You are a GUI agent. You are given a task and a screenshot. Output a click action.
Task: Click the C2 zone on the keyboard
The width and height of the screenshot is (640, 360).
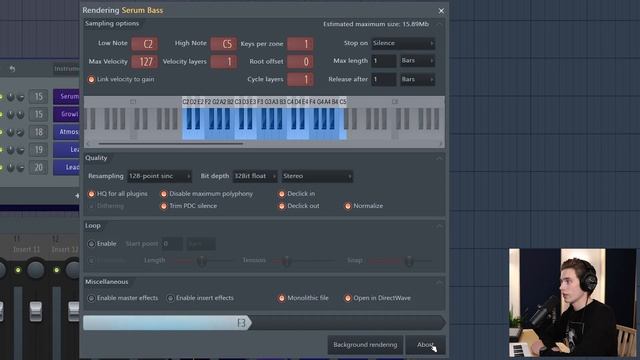(x=185, y=124)
